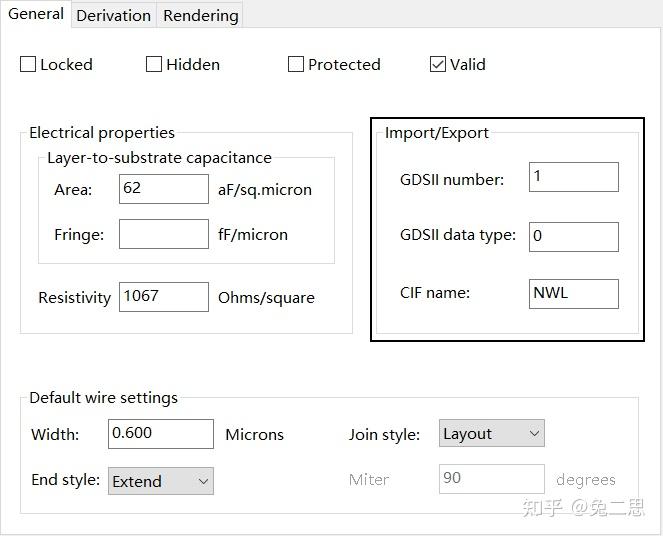Click the Area capacitance field

[x=163, y=189]
